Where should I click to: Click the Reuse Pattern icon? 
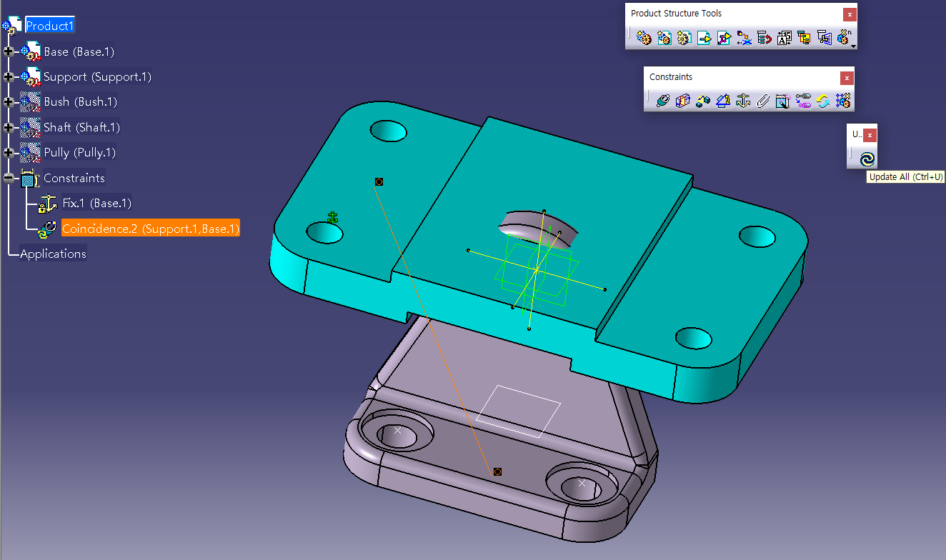pyautogui.click(x=843, y=101)
